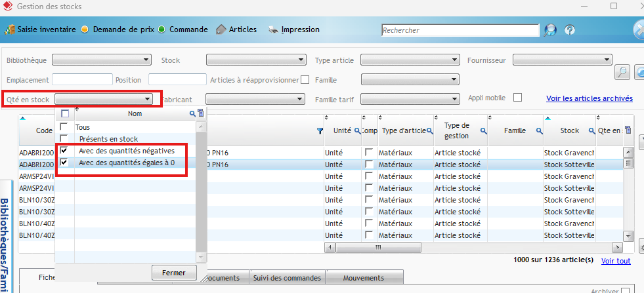Enable Articles à réapprovisionner checkbox

[305, 79]
